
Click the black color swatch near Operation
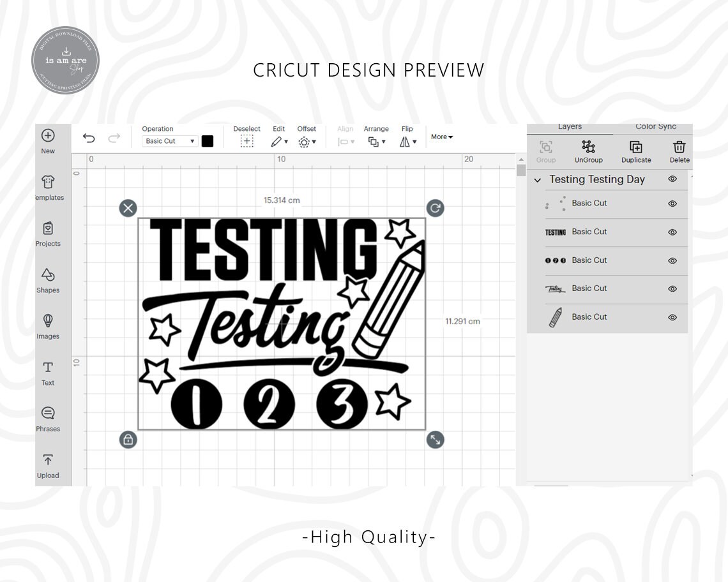[207, 140]
